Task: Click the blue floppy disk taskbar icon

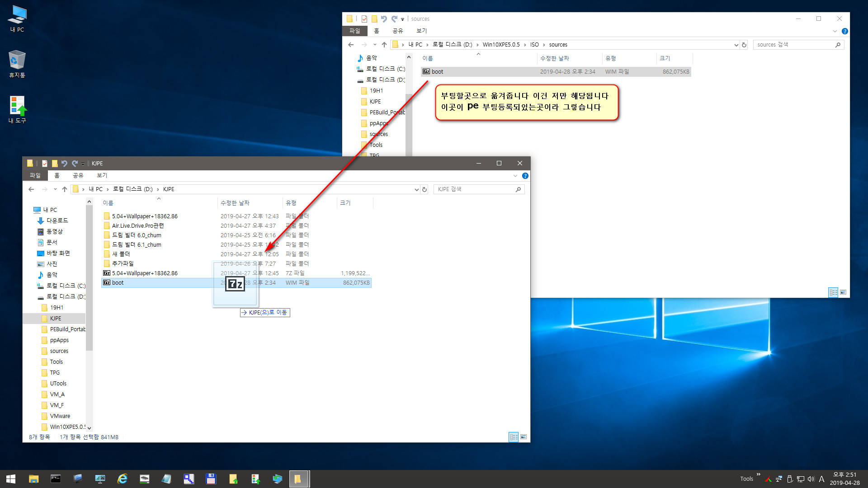Action: click(x=211, y=479)
